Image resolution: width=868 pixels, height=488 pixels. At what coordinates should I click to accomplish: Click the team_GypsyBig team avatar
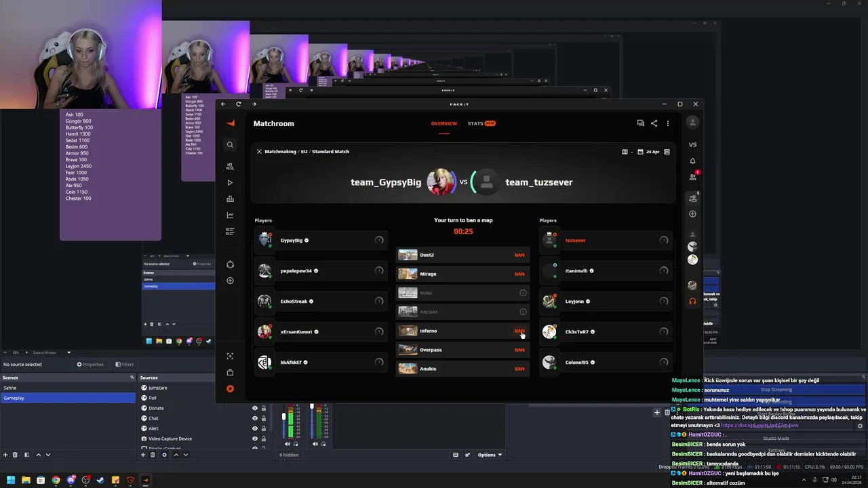[x=441, y=182]
